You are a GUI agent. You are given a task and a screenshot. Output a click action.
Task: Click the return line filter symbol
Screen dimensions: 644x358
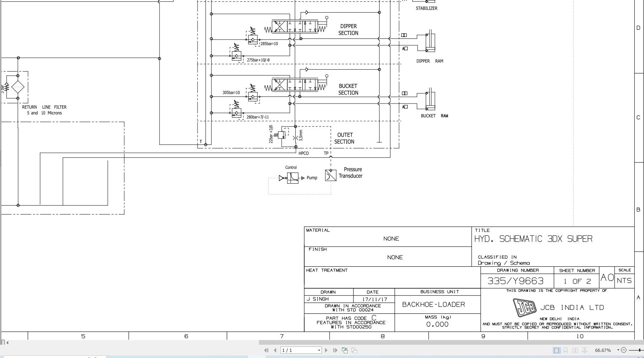[x=18, y=87]
